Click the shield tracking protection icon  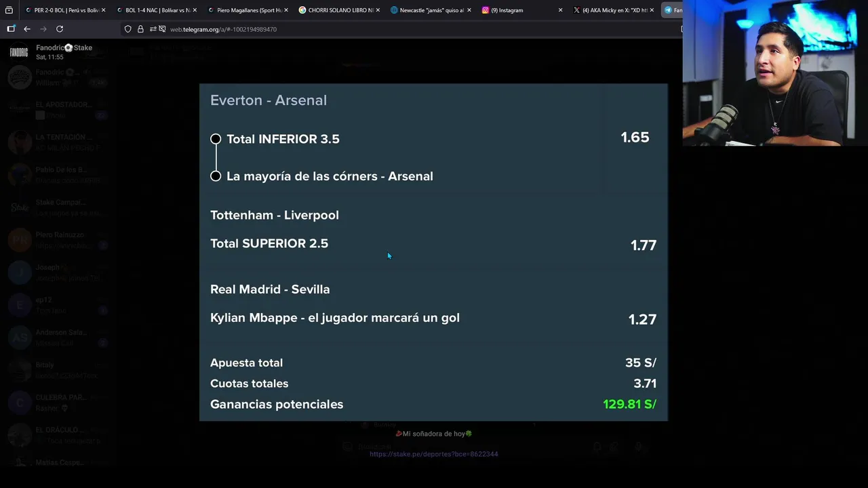(127, 29)
